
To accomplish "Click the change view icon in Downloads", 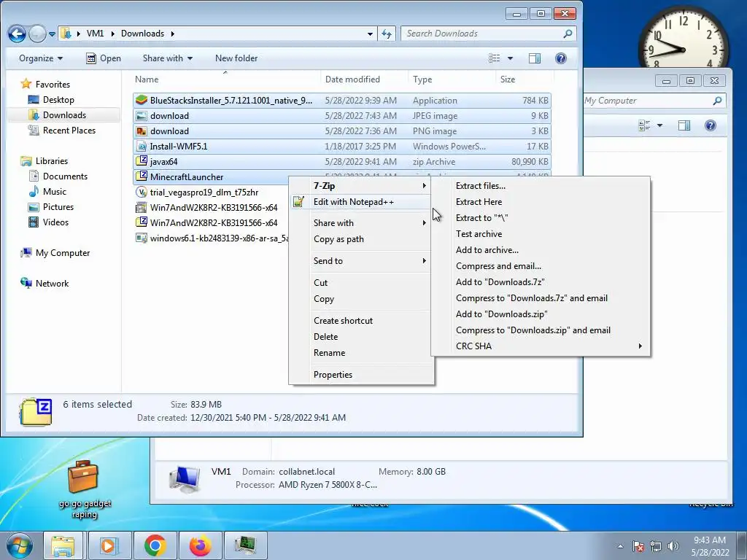I will coord(495,58).
